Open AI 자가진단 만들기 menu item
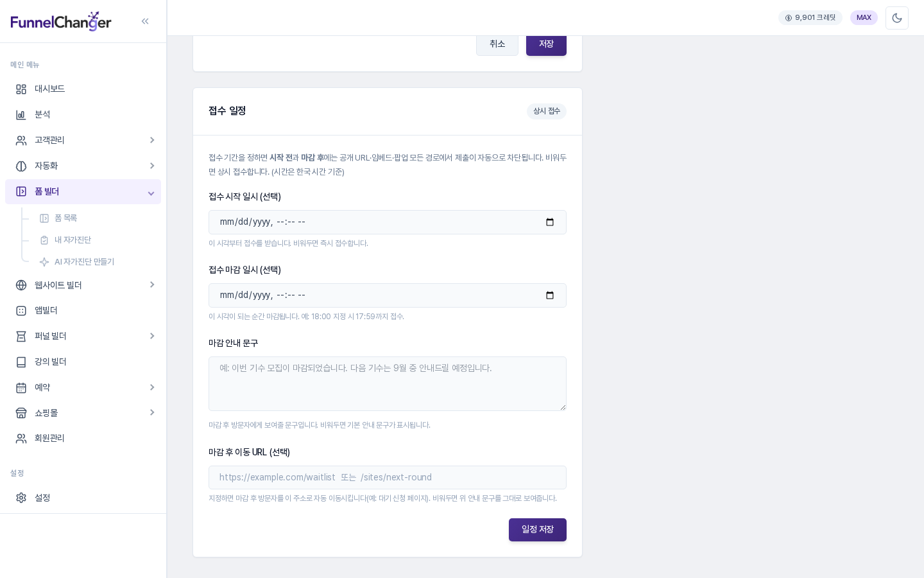The image size is (924, 578). point(95,262)
